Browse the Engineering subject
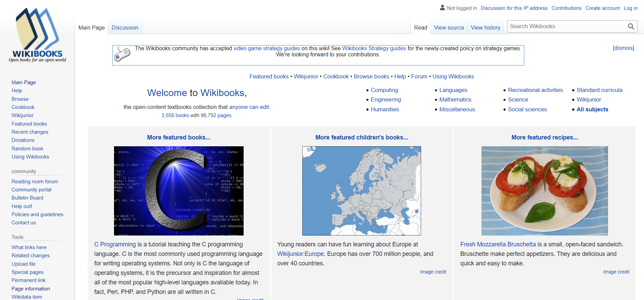This screenshot has height=300, width=644. pyautogui.click(x=386, y=100)
